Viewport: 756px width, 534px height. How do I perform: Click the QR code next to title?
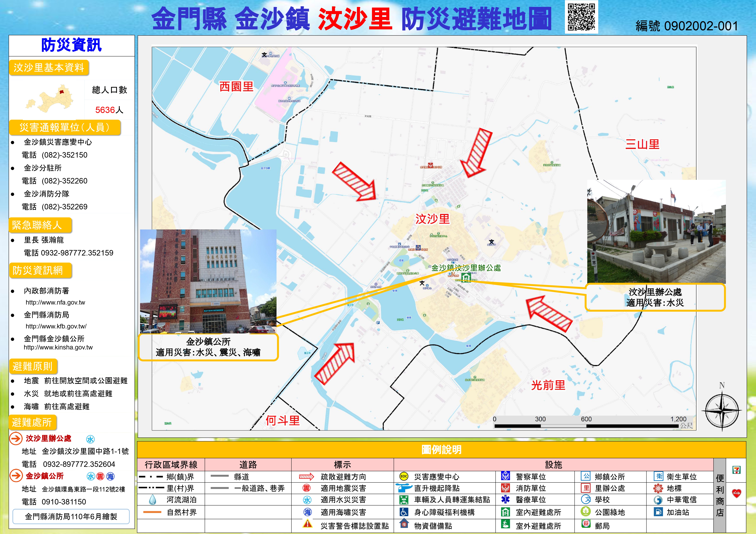[581, 16]
